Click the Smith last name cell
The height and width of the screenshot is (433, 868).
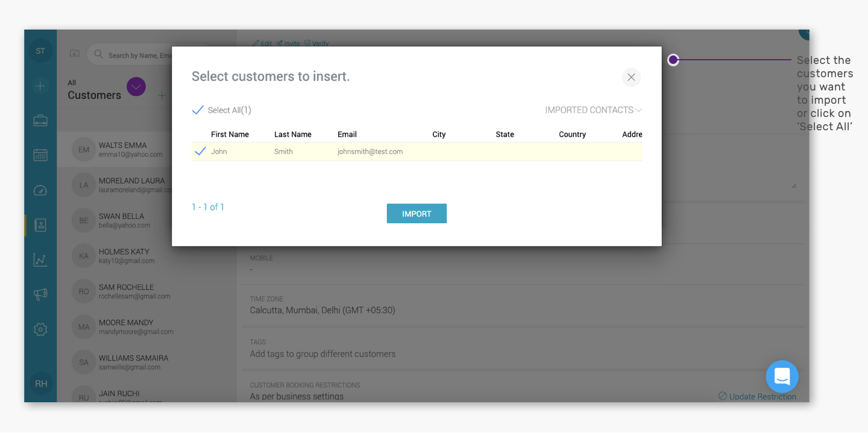(x=283, y=151)
